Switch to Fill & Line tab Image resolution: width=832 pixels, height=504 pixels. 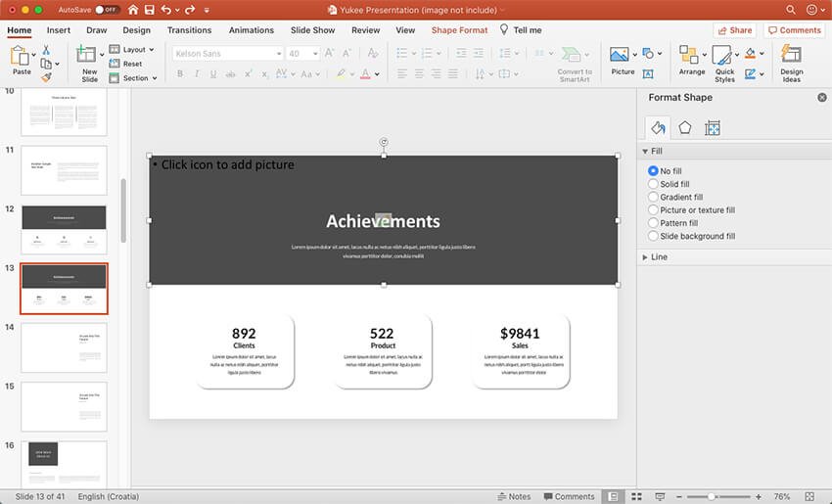click(x=658, y=128)
